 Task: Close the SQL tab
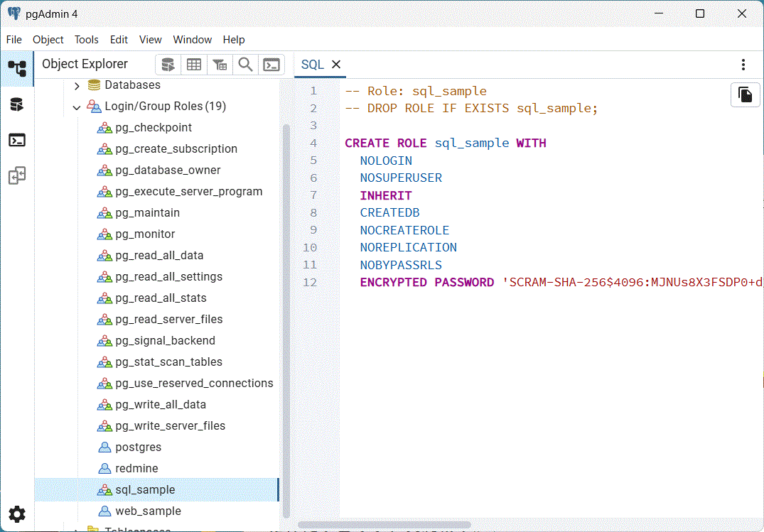click(336, 65)
